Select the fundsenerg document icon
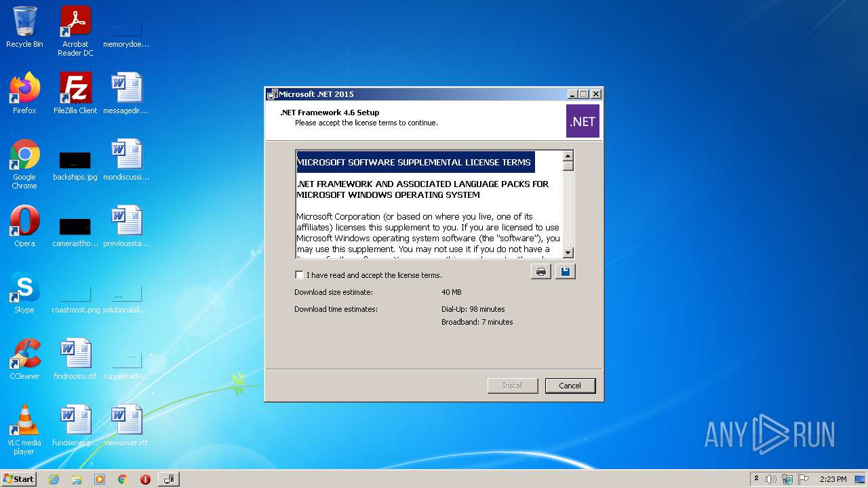The image size is (868, 488). pyautogui.click(x=75, y=426)
